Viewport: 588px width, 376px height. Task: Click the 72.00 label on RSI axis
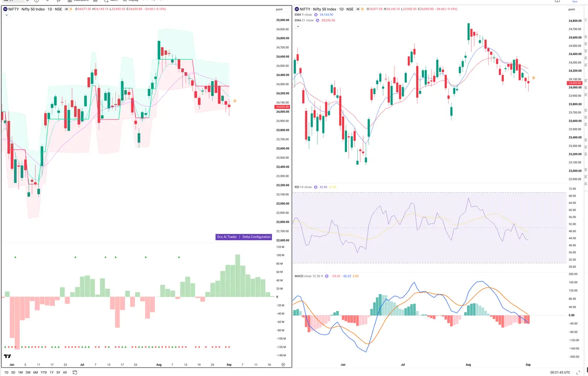point(572,189)
